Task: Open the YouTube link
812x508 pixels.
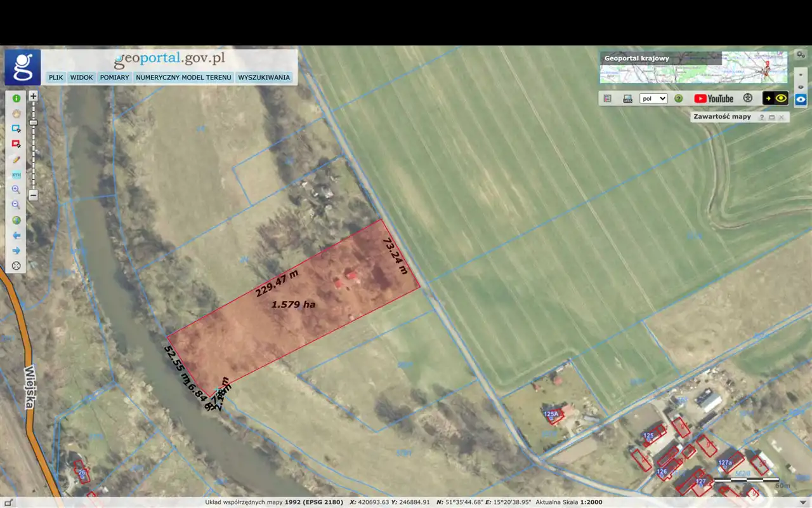Action: pos(714,98)
